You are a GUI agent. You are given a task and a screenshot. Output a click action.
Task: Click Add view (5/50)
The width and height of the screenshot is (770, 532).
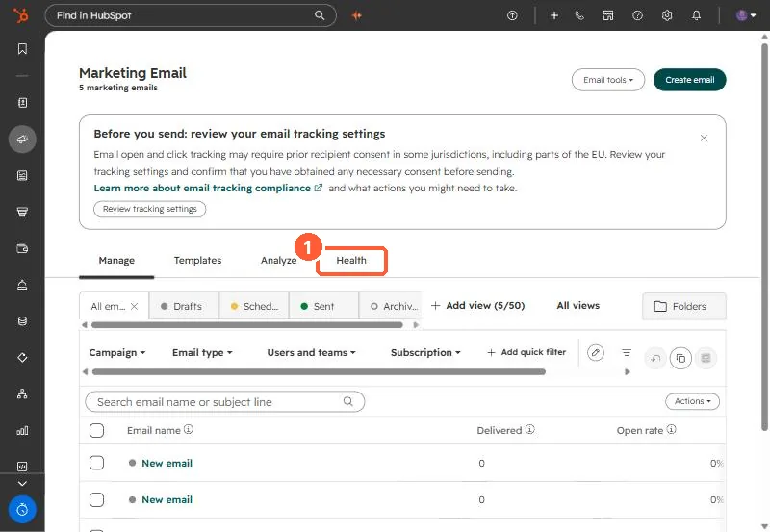click(x=477, y=305)
